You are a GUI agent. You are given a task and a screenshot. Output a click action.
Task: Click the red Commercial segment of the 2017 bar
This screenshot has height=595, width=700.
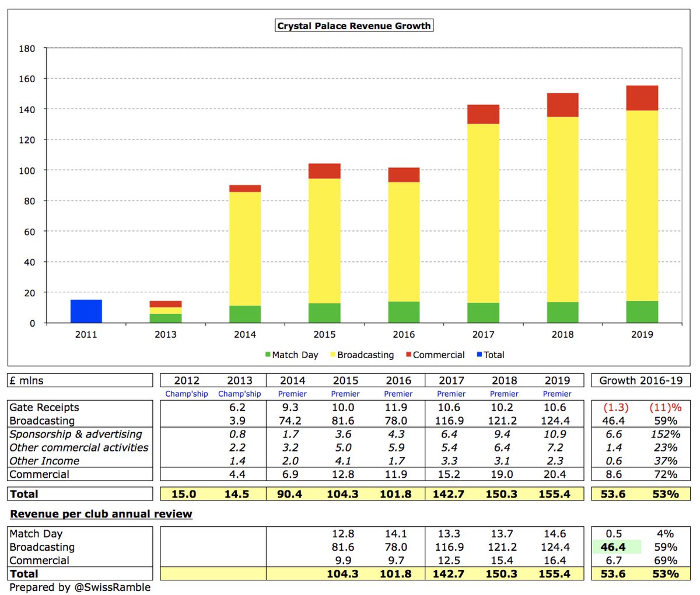483,114
